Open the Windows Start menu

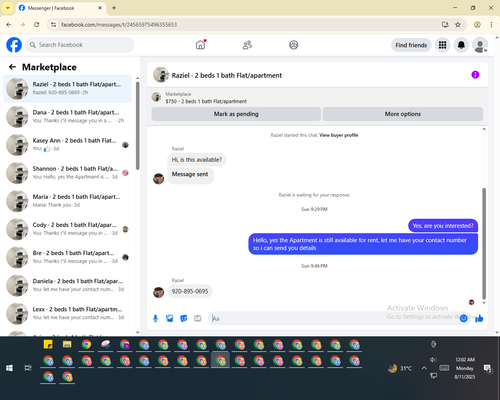pyautogui.click(x=9, y=368)
